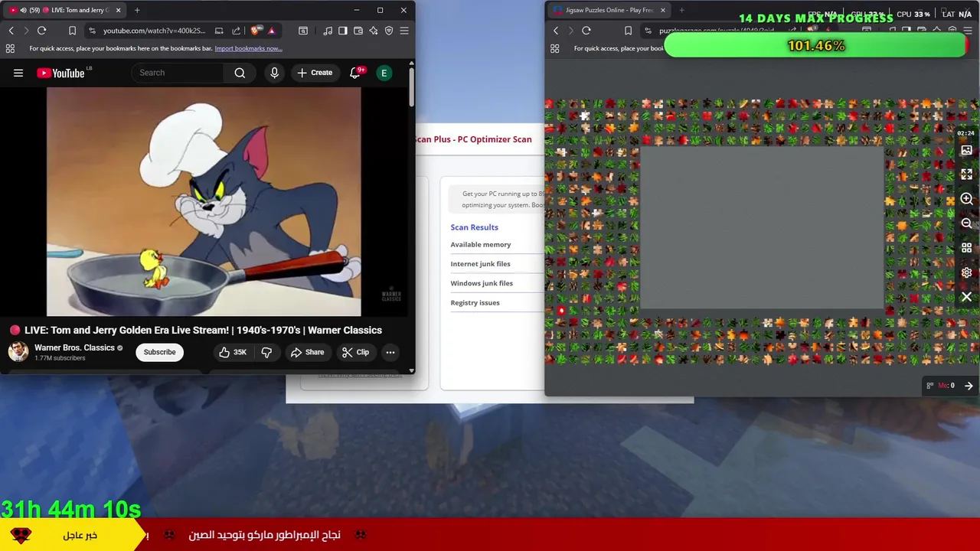
Task: Dislike the Tom and Jerry video
Action: click(x=266, y=352)
